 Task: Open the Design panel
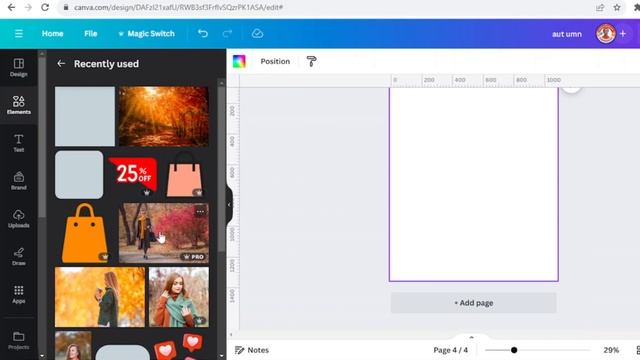(x=19, y=68)
